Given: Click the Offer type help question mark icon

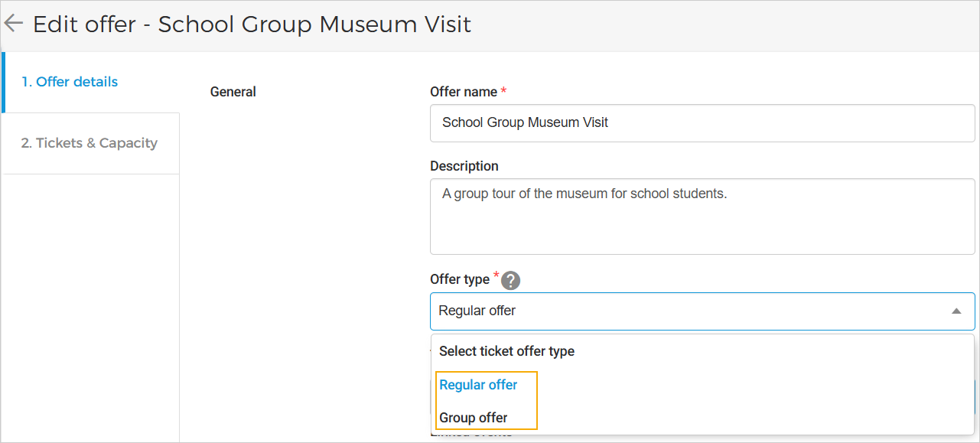Looking at the screenshot, I should pos(510,280).
